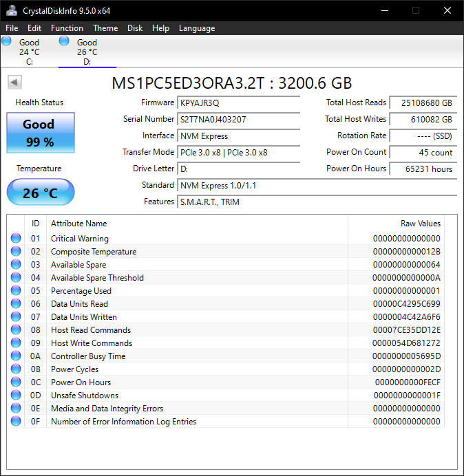Viewport: 464px width, 476px height.
Task: Click the status orb for Data Units Written
Action: point(16,317)
